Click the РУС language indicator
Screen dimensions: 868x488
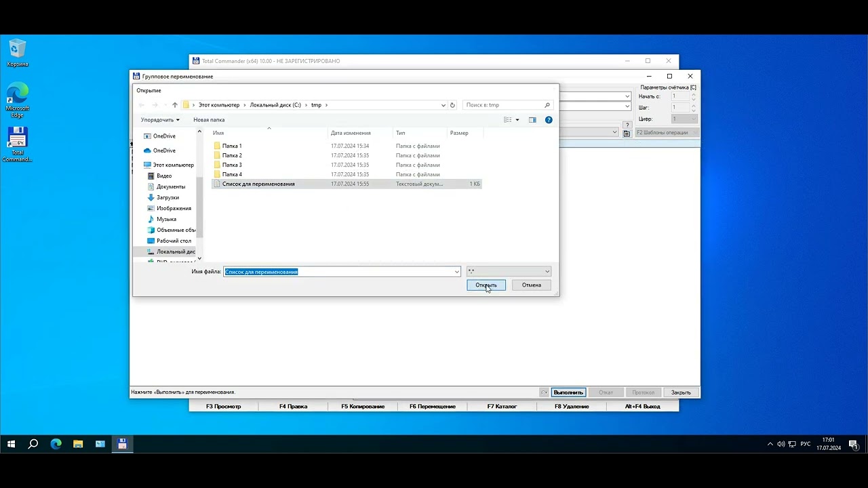[x=806, y=444]
